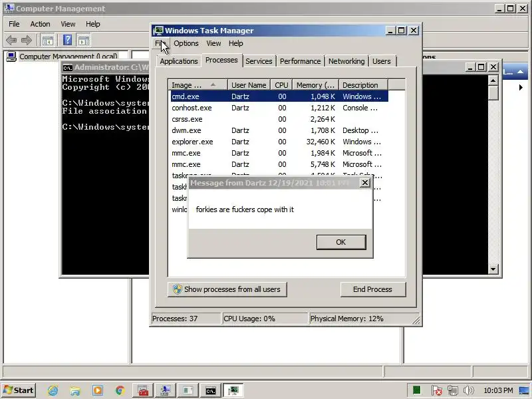Open the Start menu
Viewport: 532px width, 399px height.
pyautogui.click(x=19, y=390)
